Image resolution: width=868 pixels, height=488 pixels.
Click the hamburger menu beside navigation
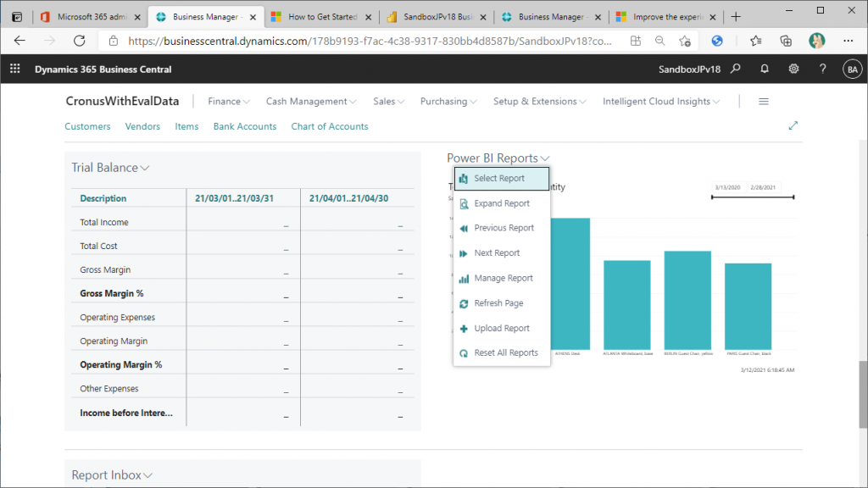tap(764, 102)
